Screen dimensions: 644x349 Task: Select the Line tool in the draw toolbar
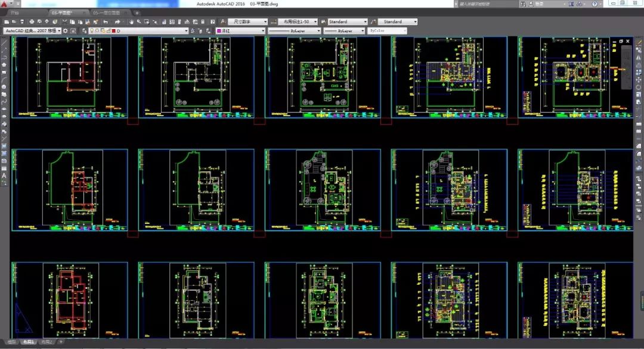[4, 43]
